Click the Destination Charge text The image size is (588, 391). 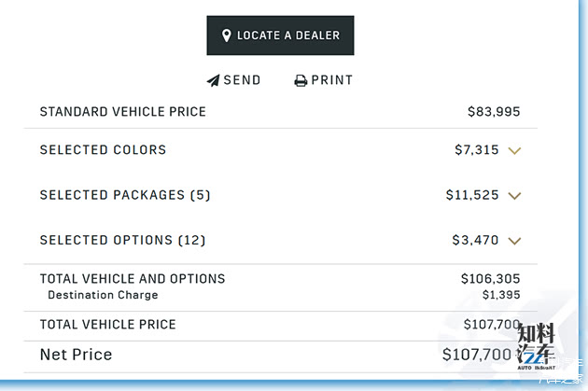coord(103,295)
